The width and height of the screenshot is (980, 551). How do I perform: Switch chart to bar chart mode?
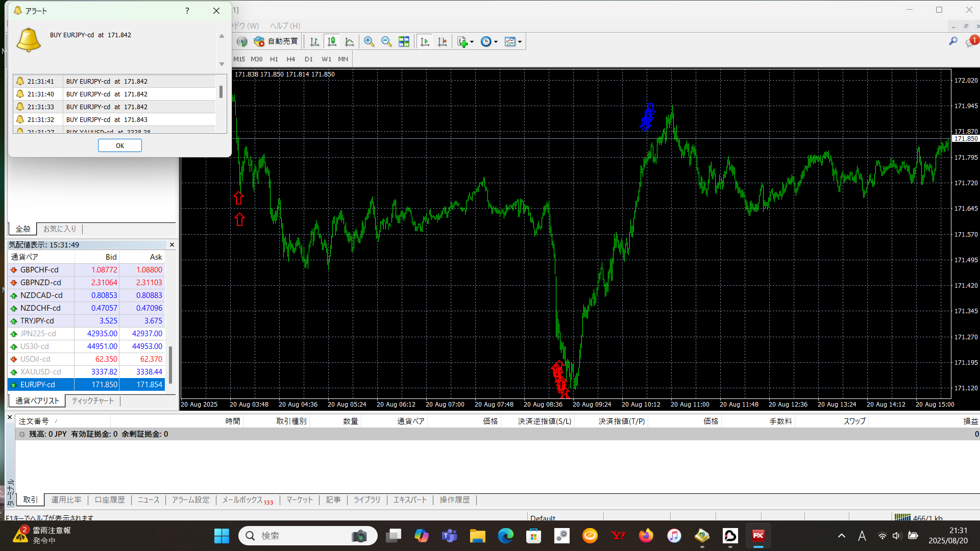[314, 42]
